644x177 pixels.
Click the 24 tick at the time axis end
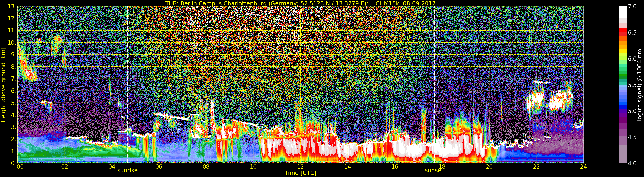583,167
